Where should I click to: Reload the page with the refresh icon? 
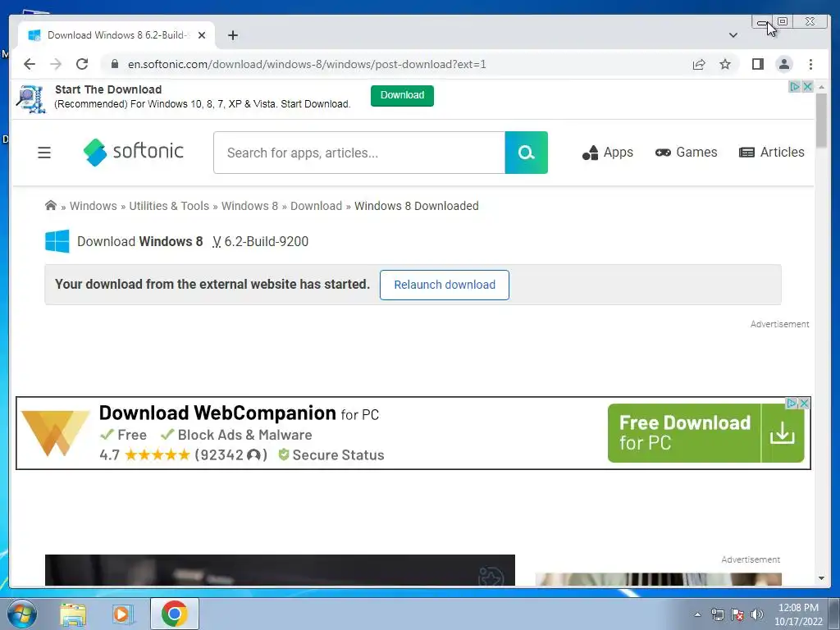pyautogui.click(x=82, y=64)
